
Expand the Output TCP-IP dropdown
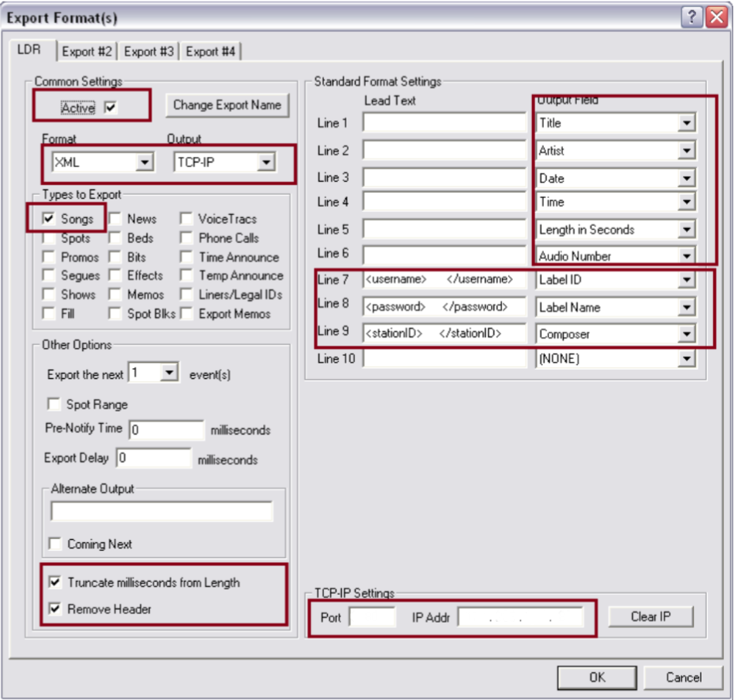pos(266,162)
